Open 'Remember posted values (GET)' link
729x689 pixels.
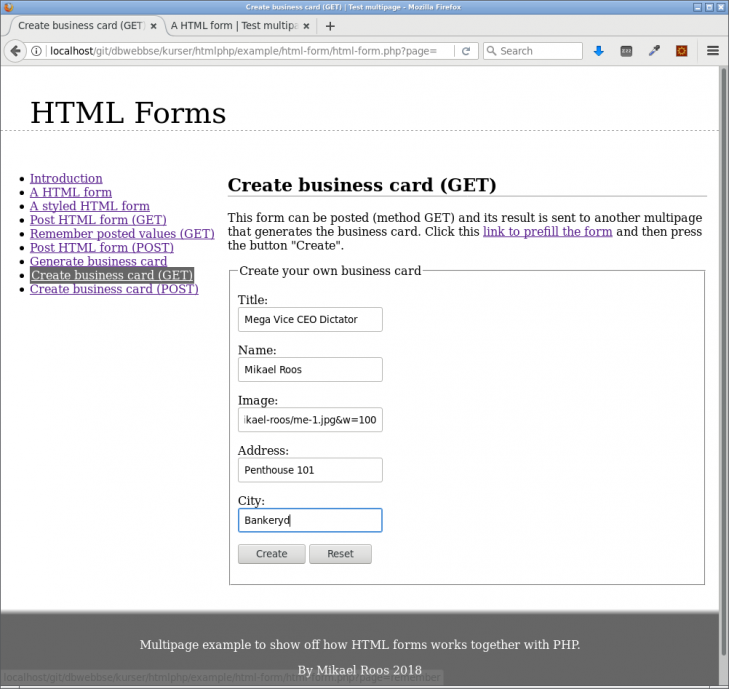[x=122, y=233]
